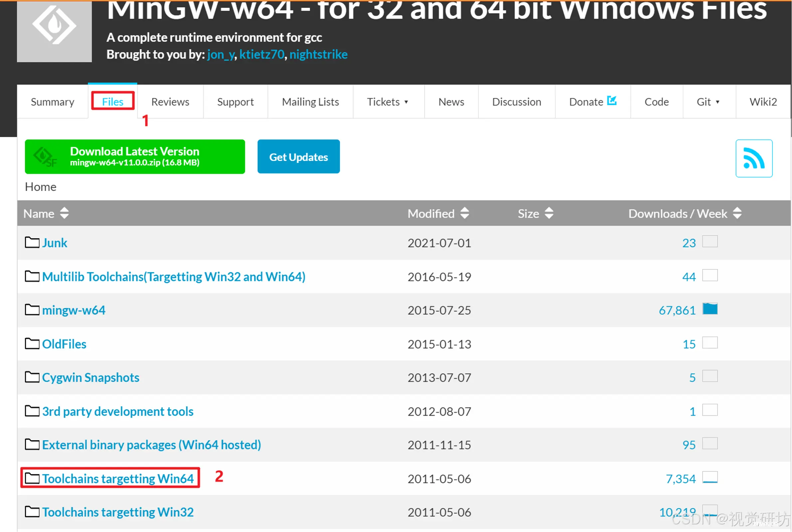Click the 23 downloads count for Junk

pyautogui.click(x=689, y=243)
